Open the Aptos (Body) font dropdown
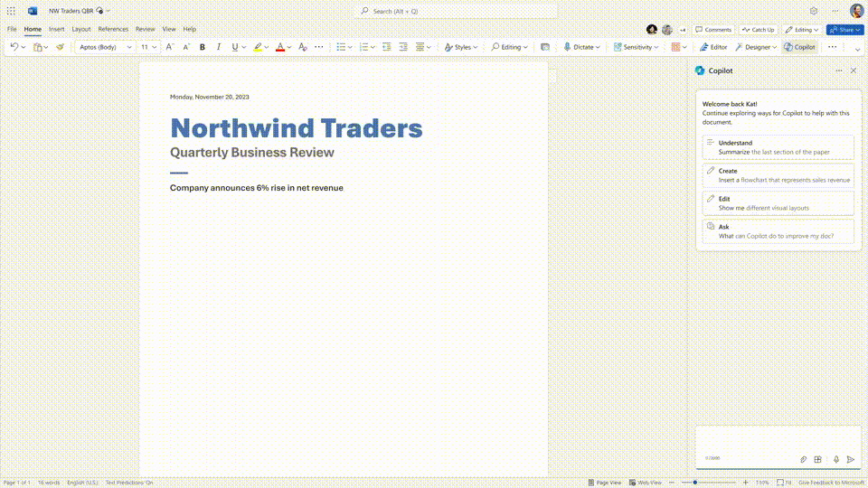868x488 pixels. [x=103, y=47]
